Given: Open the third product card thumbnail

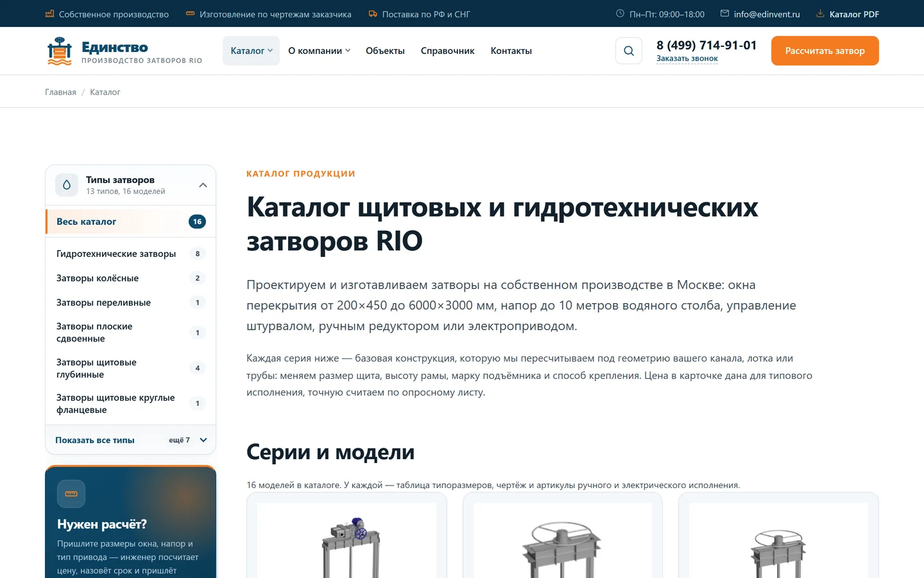Looking at the screenshot, I should point(778,541).
